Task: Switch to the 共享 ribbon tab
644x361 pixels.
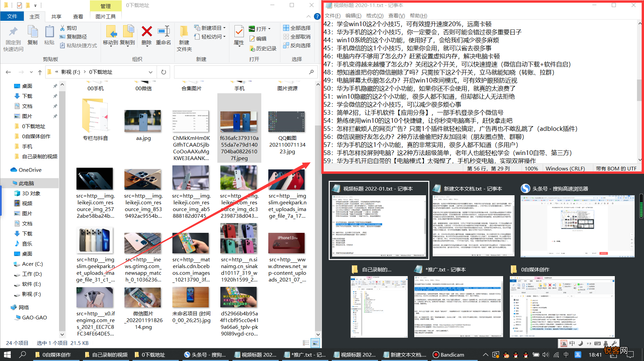Action: 56,16
